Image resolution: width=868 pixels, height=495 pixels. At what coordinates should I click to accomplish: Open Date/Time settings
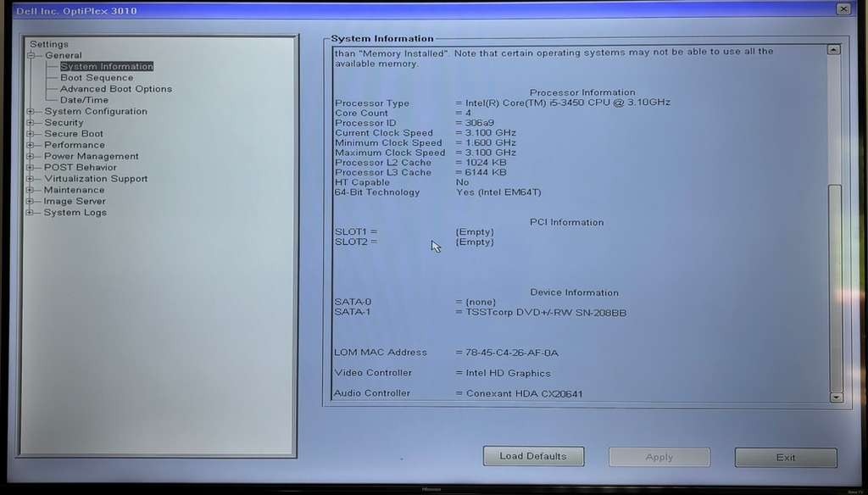[x=84, y=100]
